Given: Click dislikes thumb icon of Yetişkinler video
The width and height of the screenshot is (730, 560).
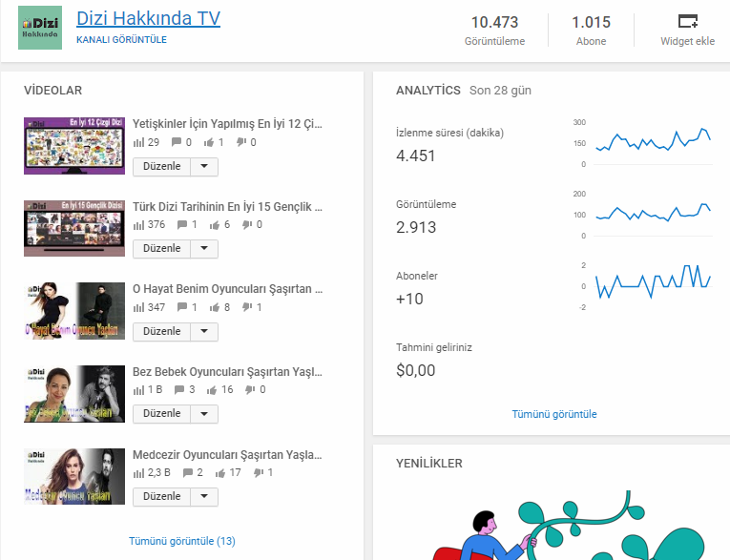Looking at the screenshot, I should coord(241,142).
